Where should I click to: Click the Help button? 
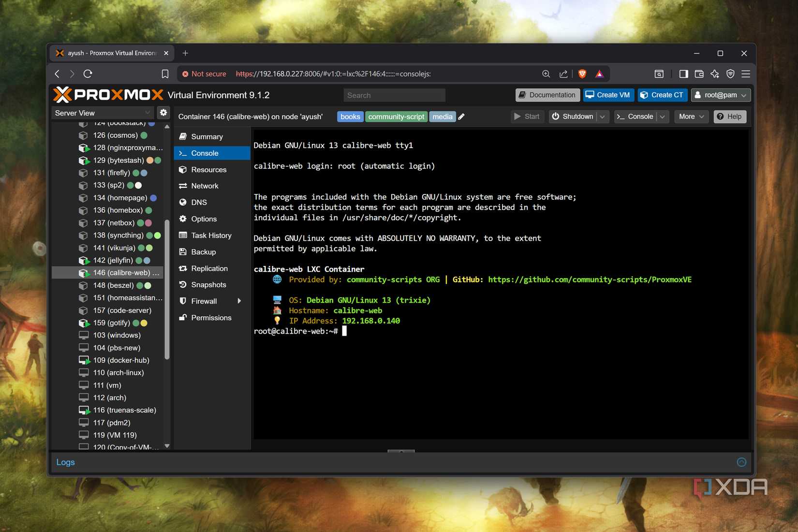click(x=730, y=117)
